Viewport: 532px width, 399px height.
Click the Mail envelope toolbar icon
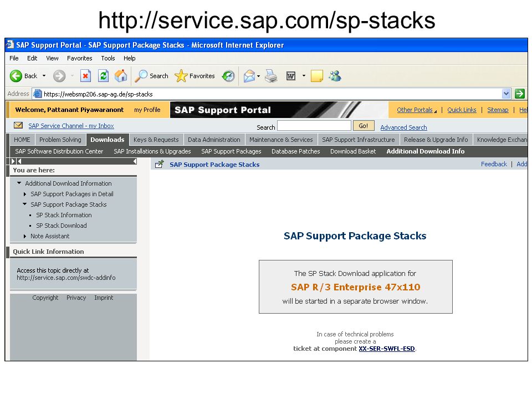[x=249, y=76]
